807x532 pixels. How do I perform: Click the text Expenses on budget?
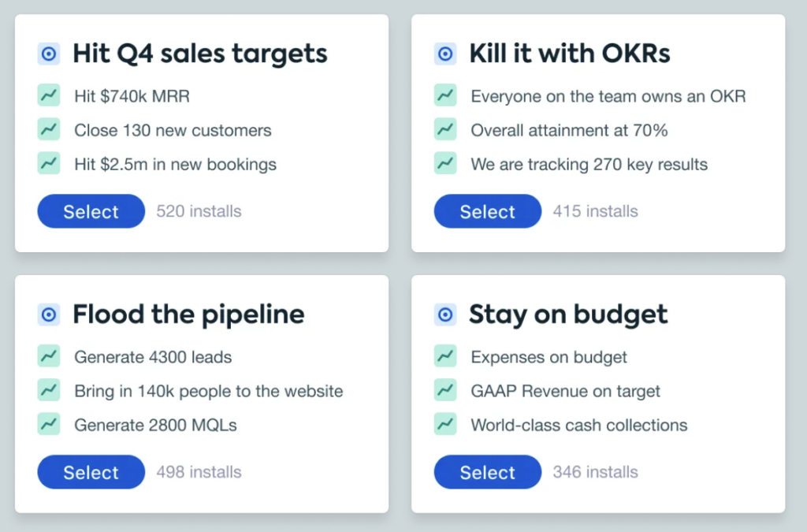[549, 358]
